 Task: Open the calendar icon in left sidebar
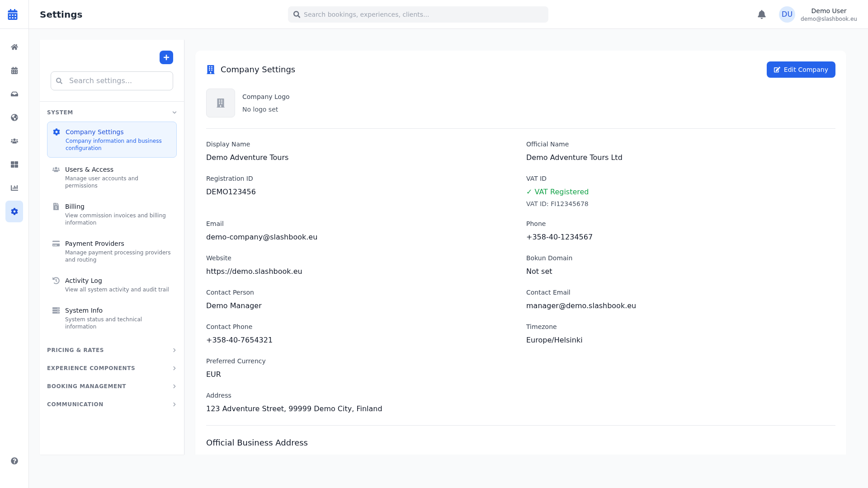(14, 70)
